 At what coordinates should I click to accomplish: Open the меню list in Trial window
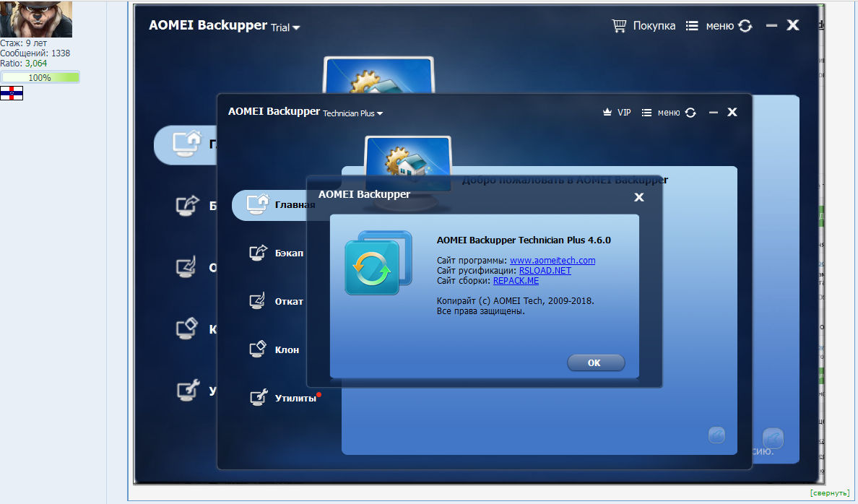click(709, 26)
